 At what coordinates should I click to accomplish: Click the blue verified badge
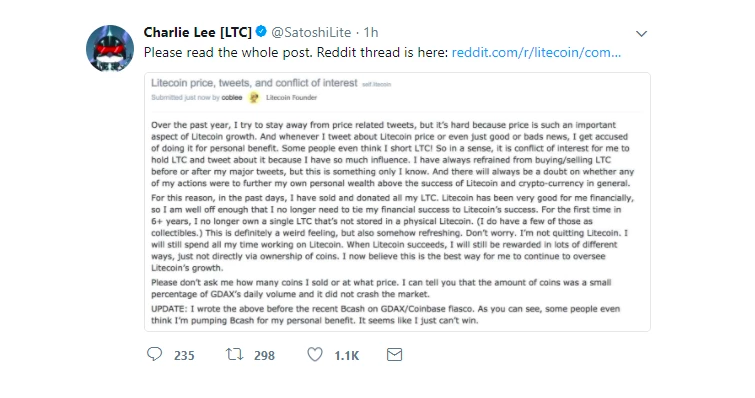click(261, 32)
